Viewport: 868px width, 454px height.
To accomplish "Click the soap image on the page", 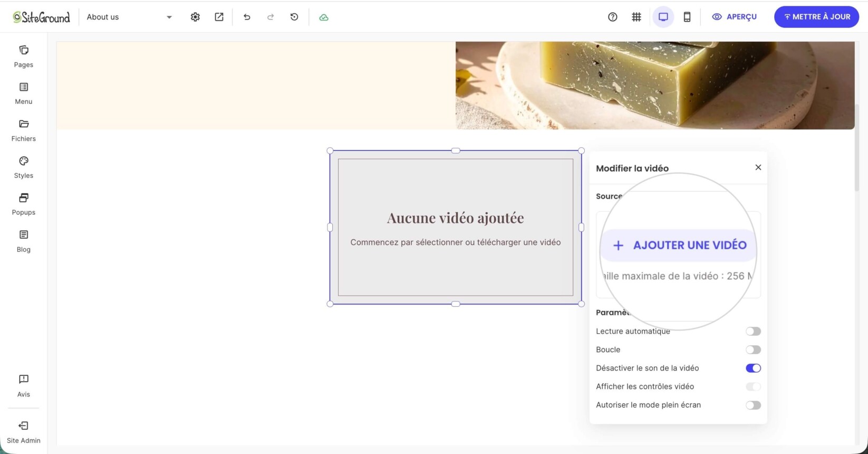I will [x=655, y=86].
